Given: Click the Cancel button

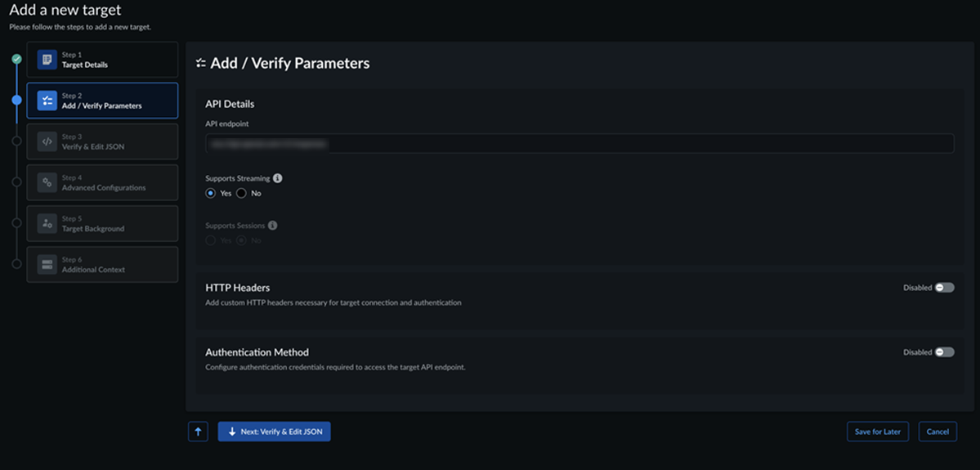Looking at the screenshot, I should coord(937,432).
